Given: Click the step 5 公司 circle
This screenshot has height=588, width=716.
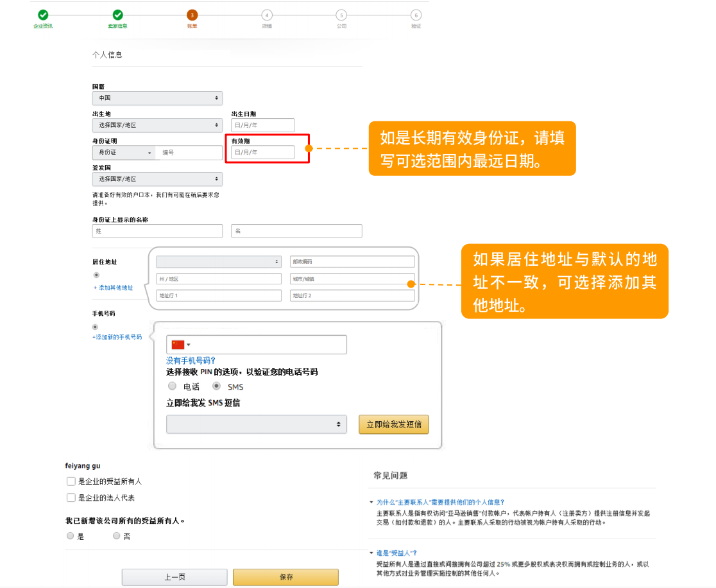Looking at the screenshot, I should pos(341,15).
